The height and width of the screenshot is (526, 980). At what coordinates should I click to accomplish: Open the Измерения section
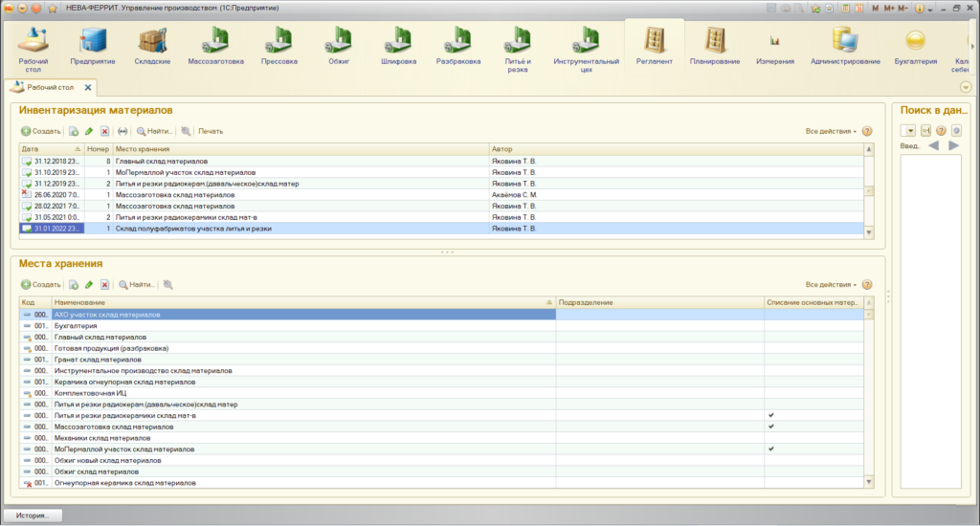click(775, 47)
